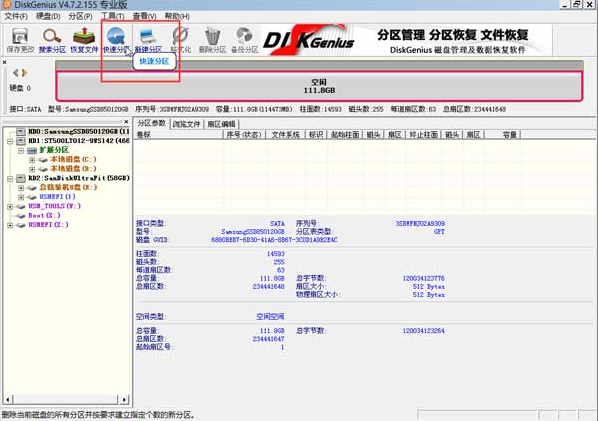
Task: Click drive icon beside Boot(X:)
Action: click(21, 216)
